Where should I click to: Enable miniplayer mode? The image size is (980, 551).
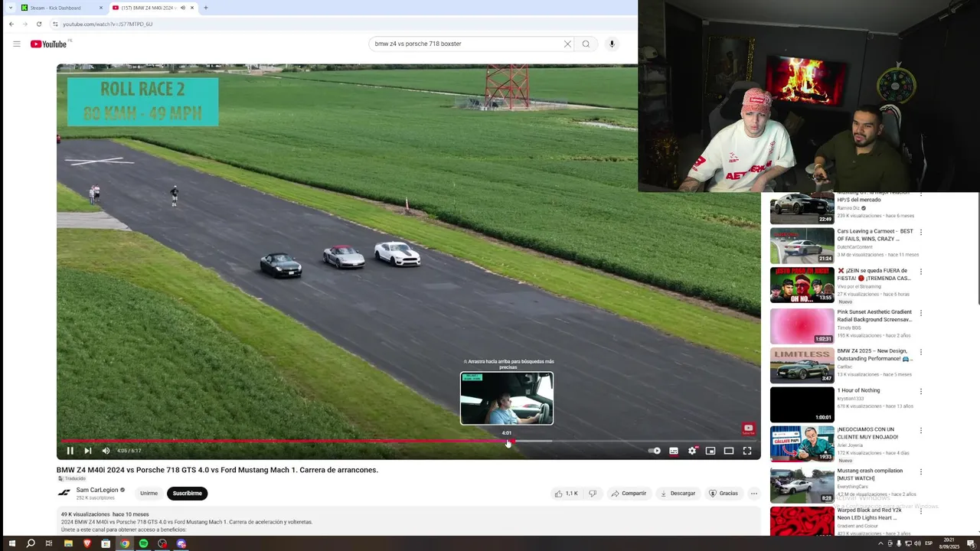coord(710,451)
